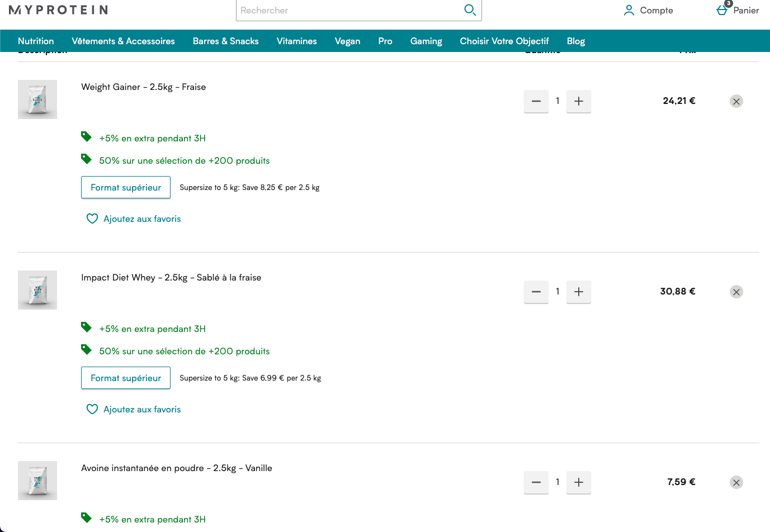Click Format supérieur for Weight Gainer

click(x=126, y=187)
